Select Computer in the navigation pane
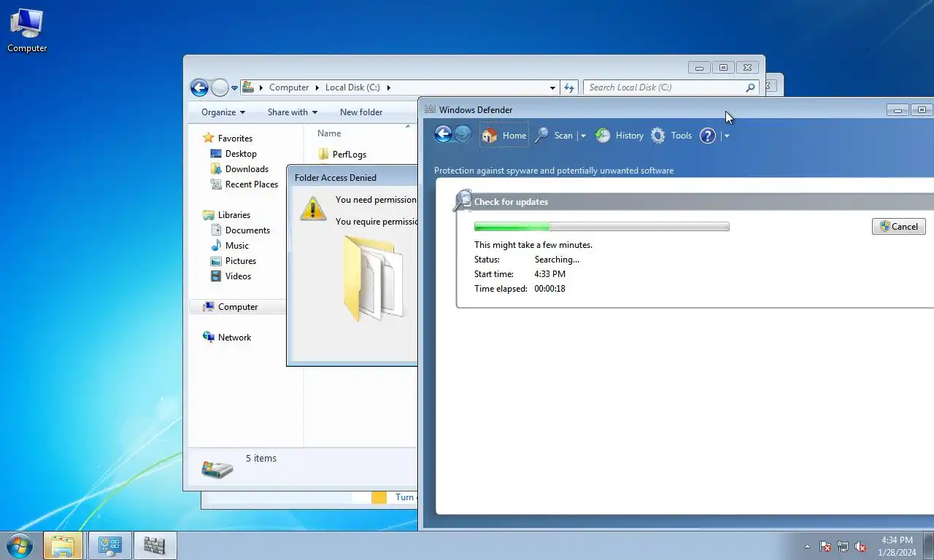This screenshot has height=560, width=934. click(x=238, y=306)
